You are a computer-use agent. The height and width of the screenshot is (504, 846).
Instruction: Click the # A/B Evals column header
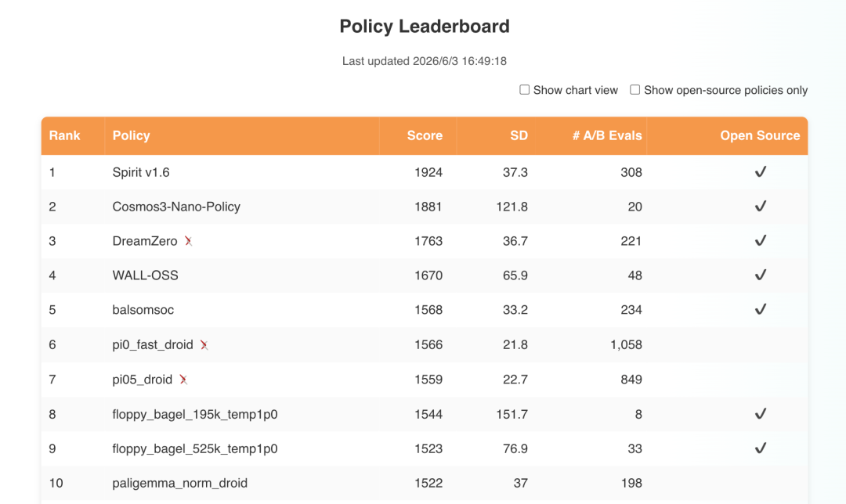tap(607, 135)
